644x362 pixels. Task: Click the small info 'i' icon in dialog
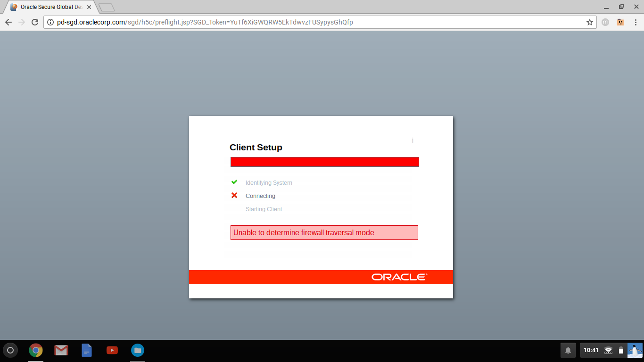pyautogui.click(x=413, y=140)
